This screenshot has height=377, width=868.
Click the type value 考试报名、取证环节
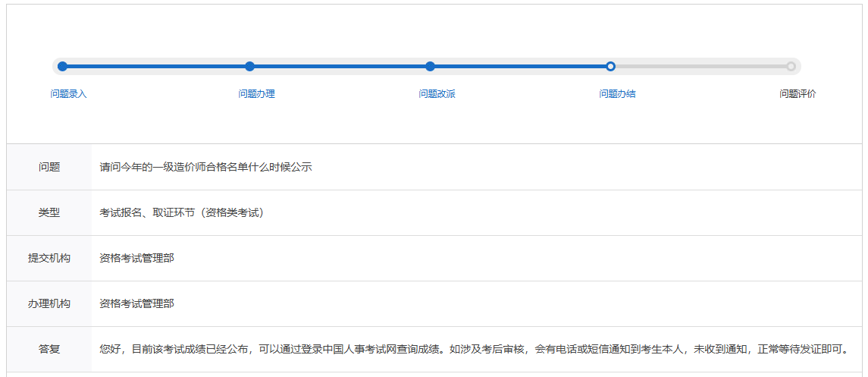[x=181, y=212]
